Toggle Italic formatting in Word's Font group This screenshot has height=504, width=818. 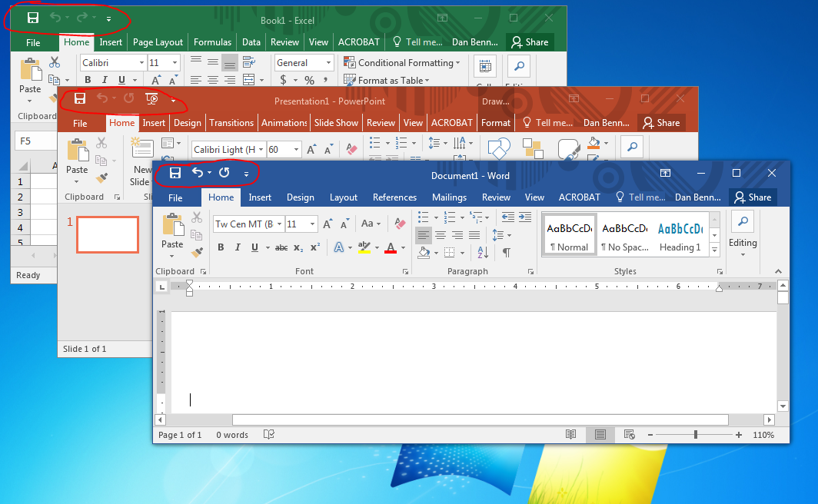(238, 247)
